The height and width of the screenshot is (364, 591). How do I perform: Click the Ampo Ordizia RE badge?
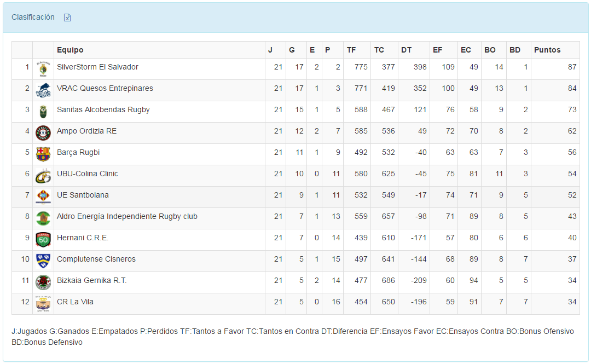(x=43, y=133)
